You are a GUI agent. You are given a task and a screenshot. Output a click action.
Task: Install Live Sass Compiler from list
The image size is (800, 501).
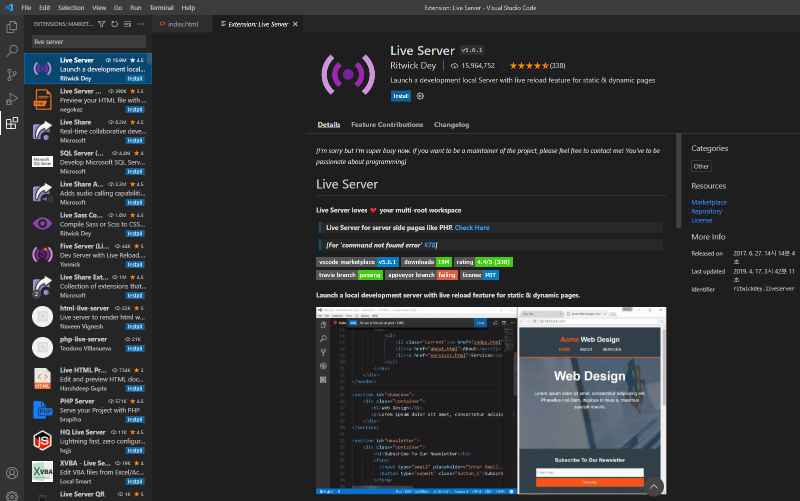135,233
